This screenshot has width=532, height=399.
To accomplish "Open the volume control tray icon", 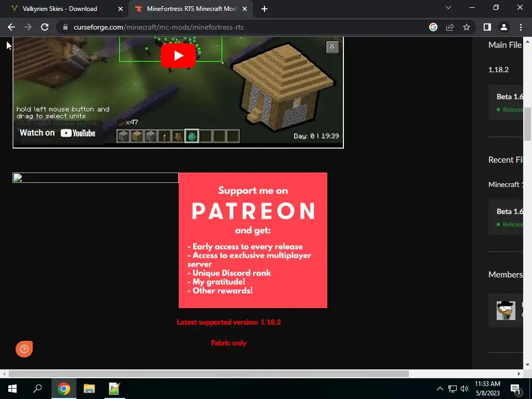I will (x=464, y=389).
